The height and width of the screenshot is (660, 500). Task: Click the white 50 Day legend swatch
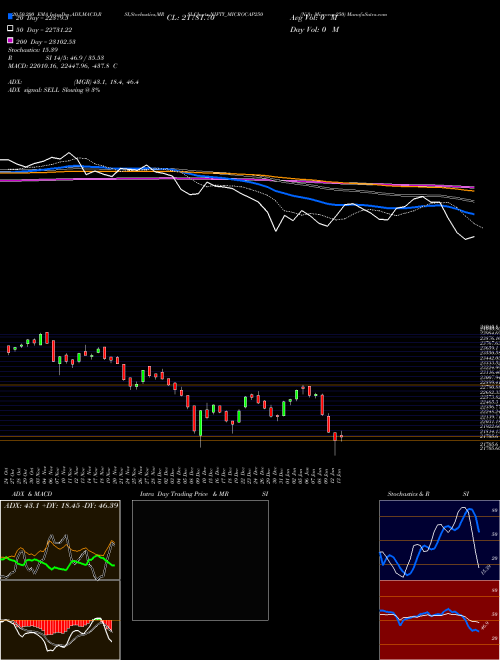point(10,28)
